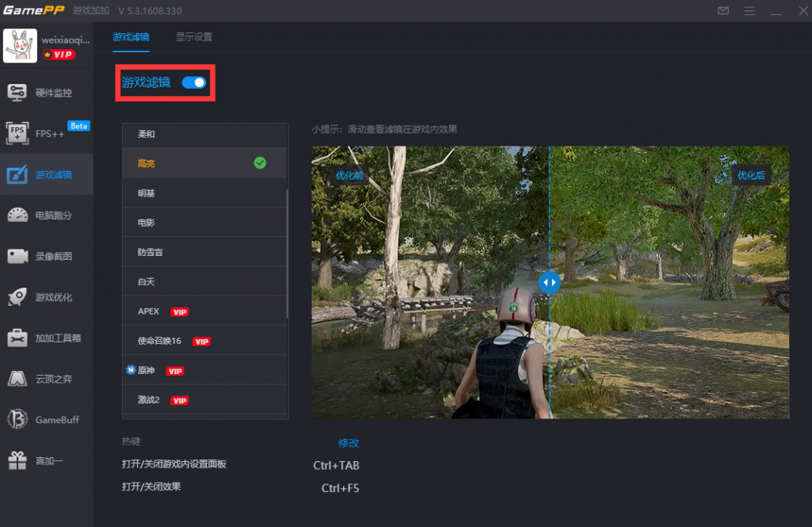Click the Beta badge next to FPS++
Image resolution: width=812 pixels, height=527 pixels.
click(79, 126)
